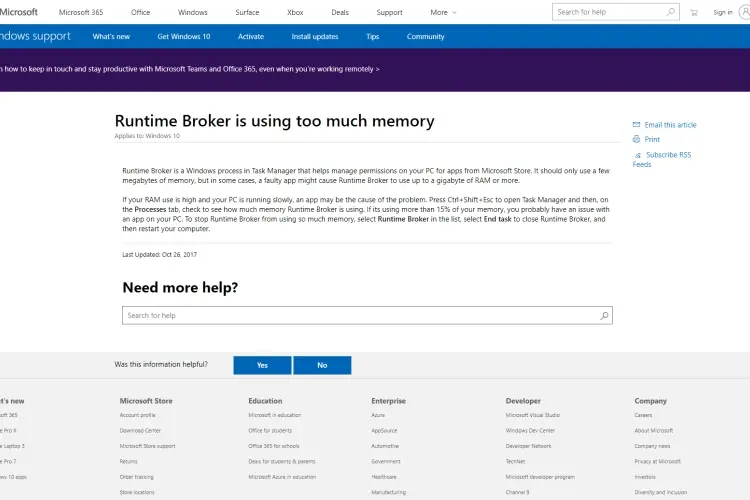
Task: Open the shopping cart icon
Action: click(694, 12)
